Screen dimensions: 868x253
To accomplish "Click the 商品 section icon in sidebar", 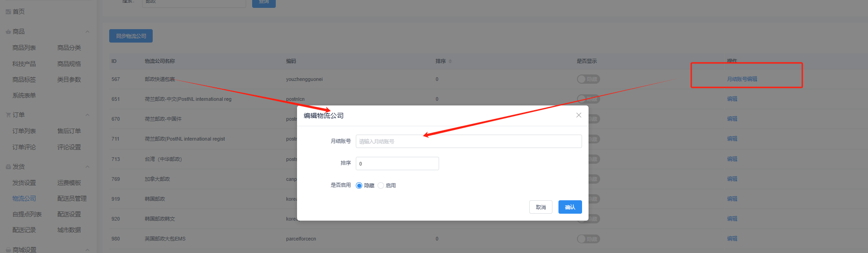I will [x=8, y=32].
